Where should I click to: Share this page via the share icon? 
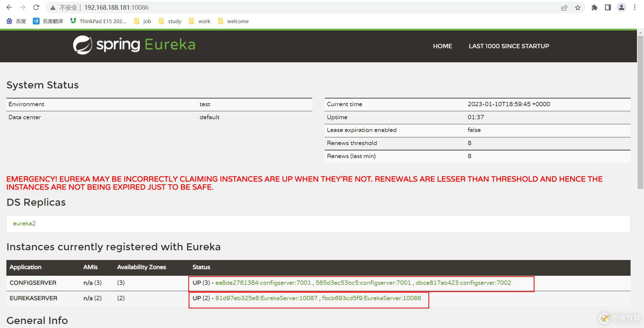[564, 7]
